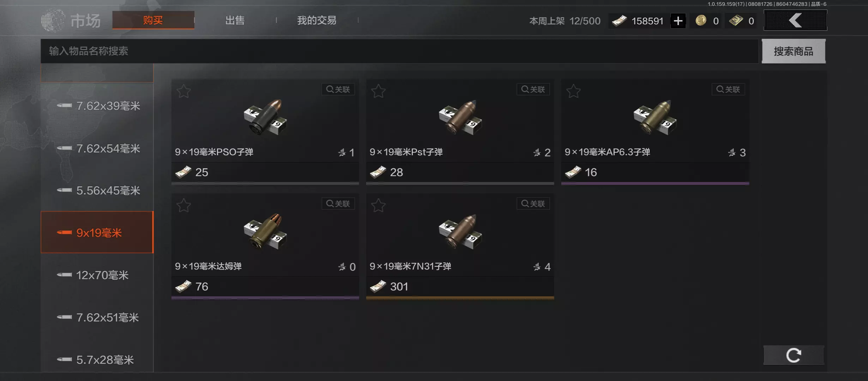This screenshot has width=868, height=381.
Task: Switch to the 出售 tab
Action: 235,20
